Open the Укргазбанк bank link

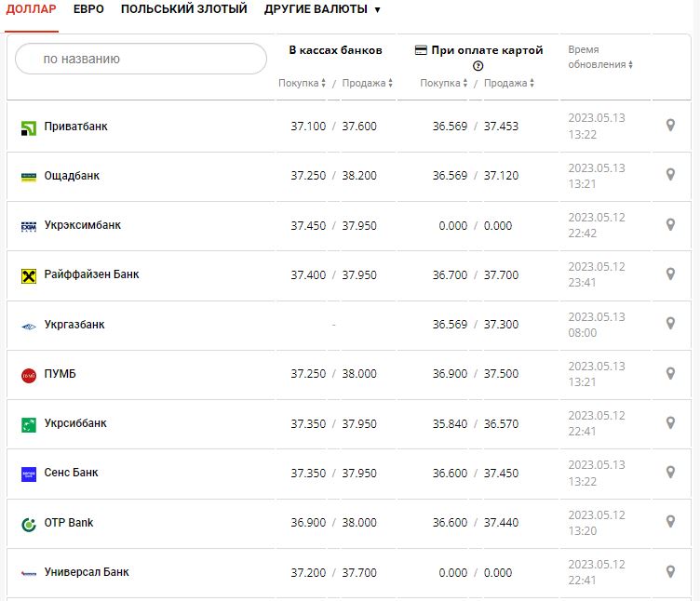(74, 325)
